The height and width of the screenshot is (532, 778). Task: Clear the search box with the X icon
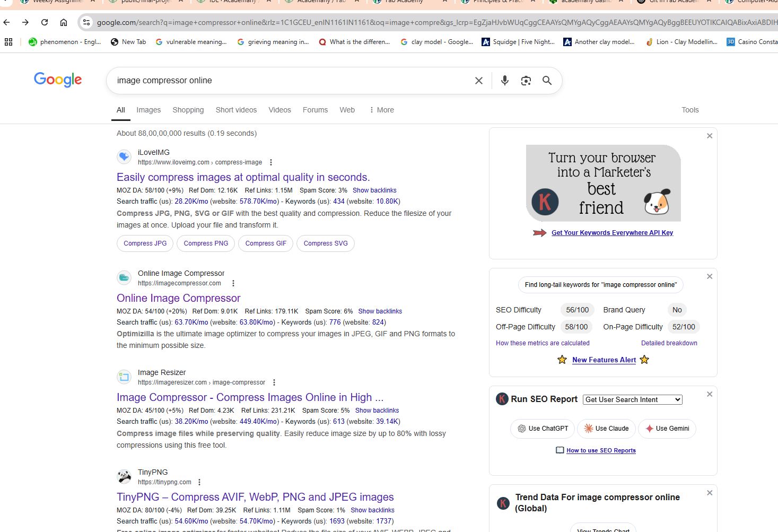pos(479,81)
